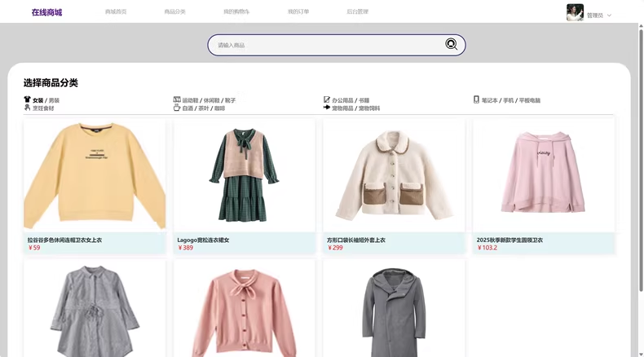Select 笔记本 / 手机 / 平板电脑 category
Screen dimensions: 644x357
[511, 100]
